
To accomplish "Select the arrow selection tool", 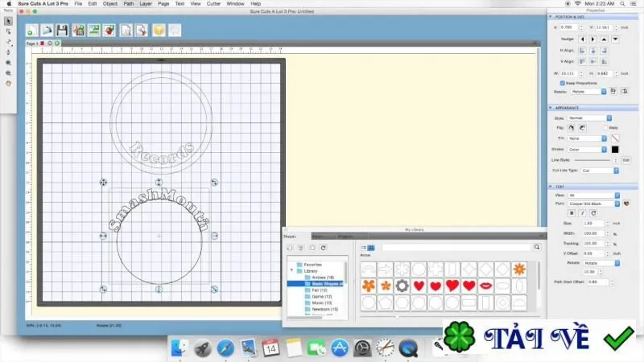I will coord(8,21).
